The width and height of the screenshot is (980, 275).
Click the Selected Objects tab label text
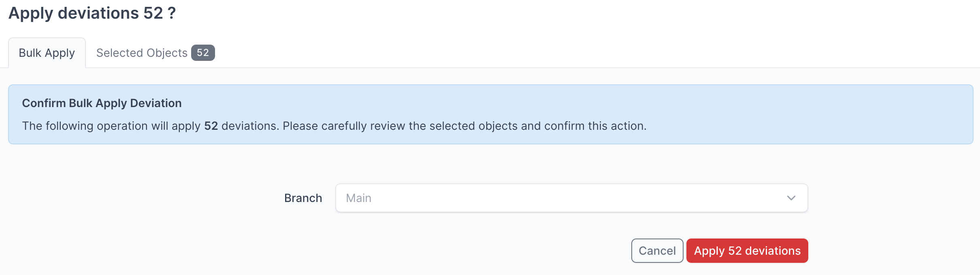point(142,53)
